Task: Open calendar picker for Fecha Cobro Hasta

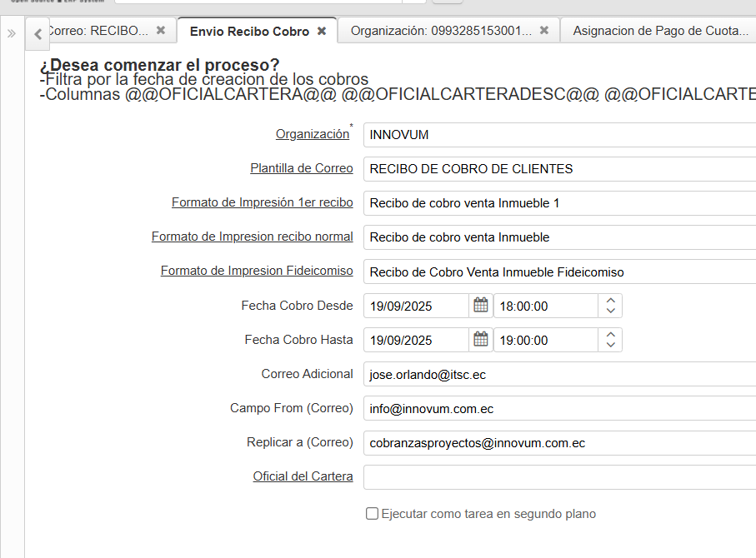Action: (481, 340)
